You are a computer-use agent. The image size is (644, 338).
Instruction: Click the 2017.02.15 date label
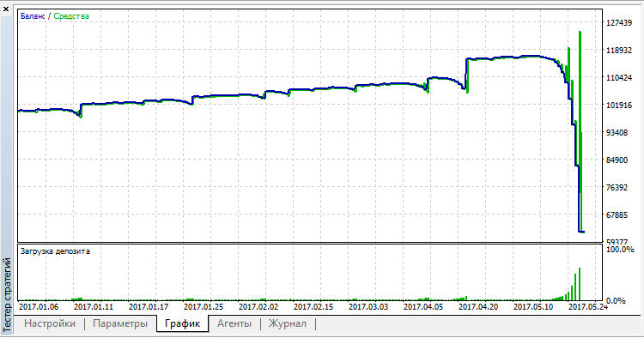click(x=313, y=307)
